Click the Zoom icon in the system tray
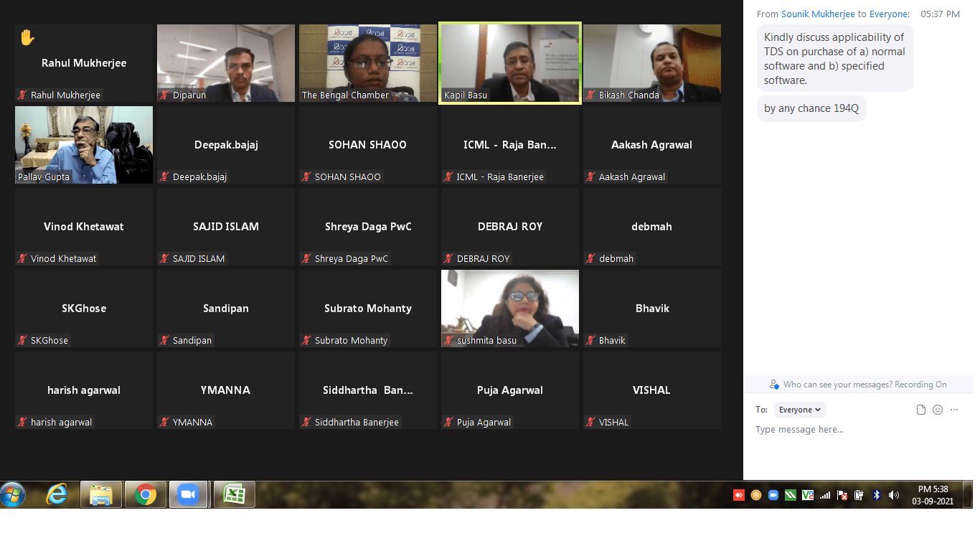980x551 pixels. click(x=773, y=495)
